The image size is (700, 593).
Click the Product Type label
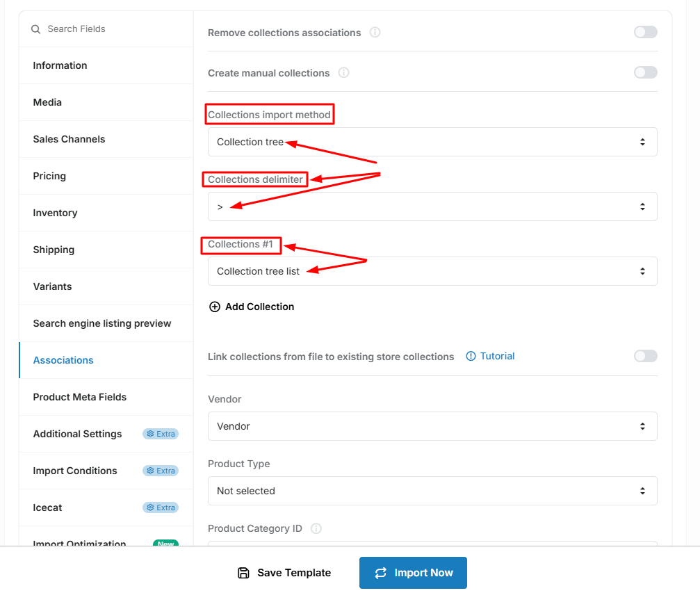click(x=239, y=464)
